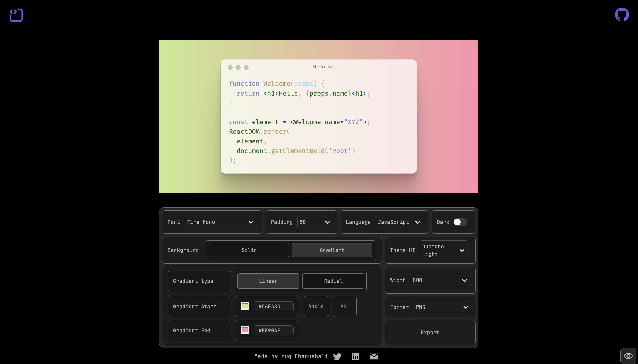This screenshot has height=364, width=638.
Task: Open Gradient End color swatch
Action: pos(245,330)
